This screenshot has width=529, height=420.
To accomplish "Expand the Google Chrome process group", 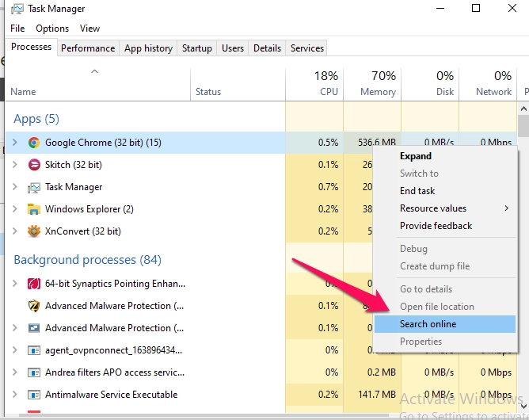I will [x=15, y=142].
